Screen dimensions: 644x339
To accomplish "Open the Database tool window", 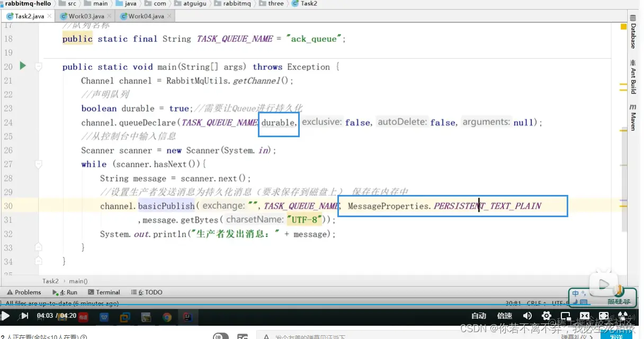I will (633, 32).
